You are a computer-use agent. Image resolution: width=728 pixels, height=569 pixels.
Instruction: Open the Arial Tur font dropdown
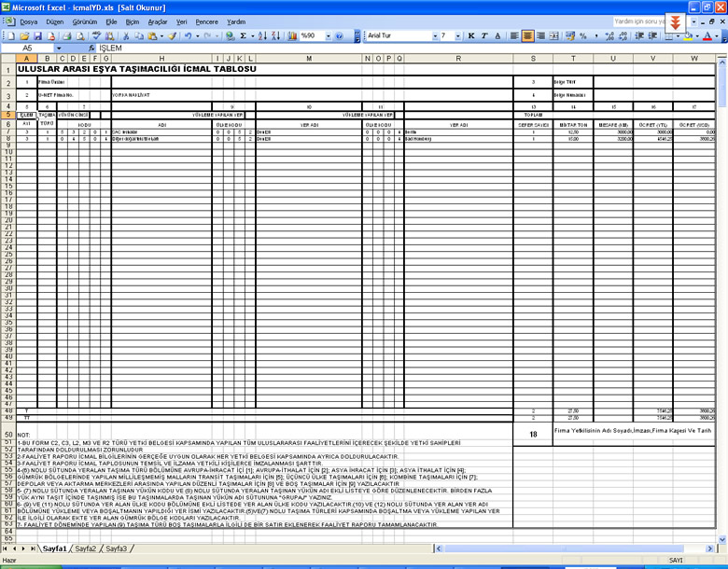pos(435,35)
